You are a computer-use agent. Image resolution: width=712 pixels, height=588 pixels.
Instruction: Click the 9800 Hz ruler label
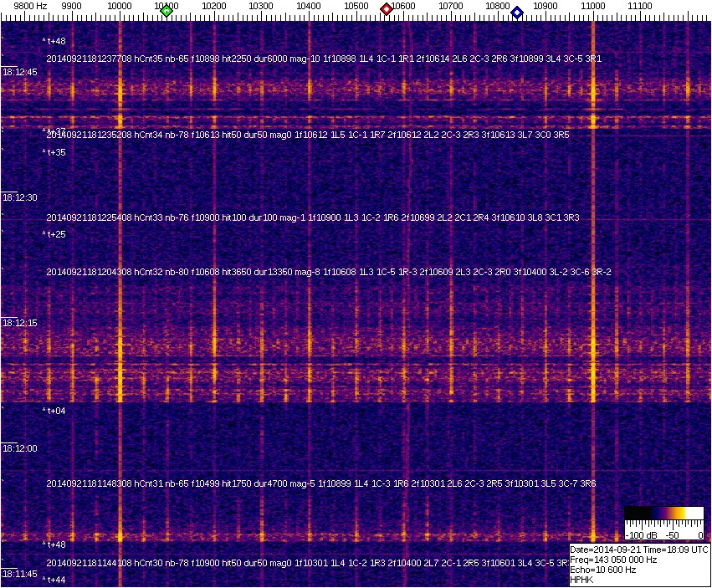pyautogui.click(x=30, y=6)
